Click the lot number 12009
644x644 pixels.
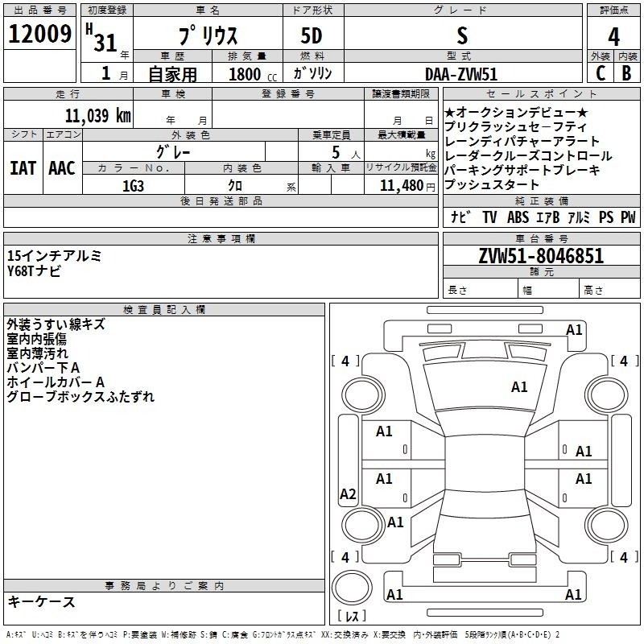coord(39,35)
